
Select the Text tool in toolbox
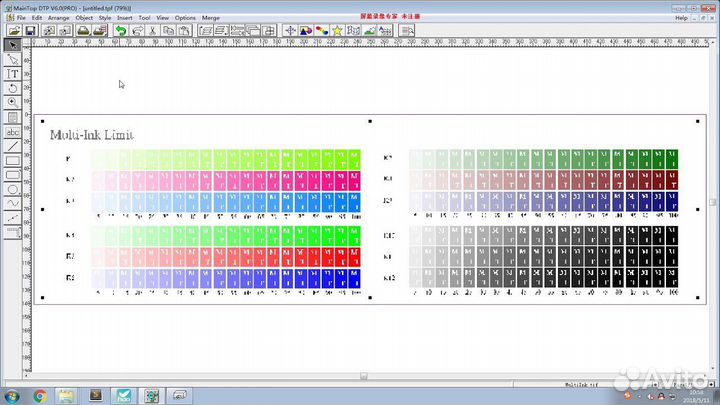(x=13, y=73)
